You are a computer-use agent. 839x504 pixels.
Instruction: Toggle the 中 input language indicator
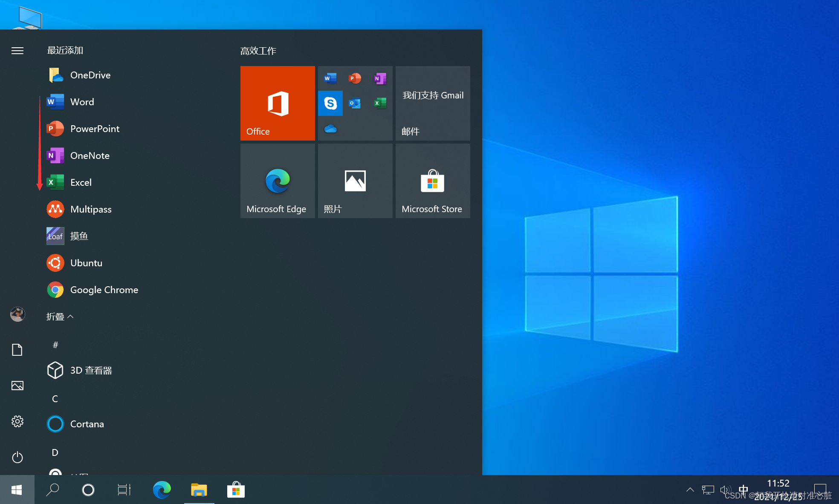(x=743, y=489)
